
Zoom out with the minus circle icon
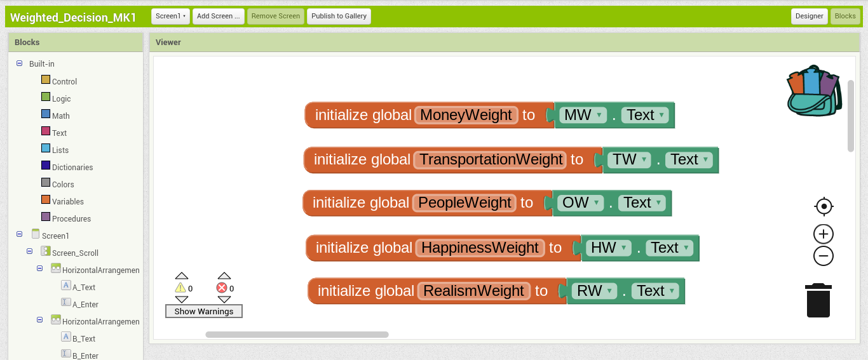coord(824,256)
